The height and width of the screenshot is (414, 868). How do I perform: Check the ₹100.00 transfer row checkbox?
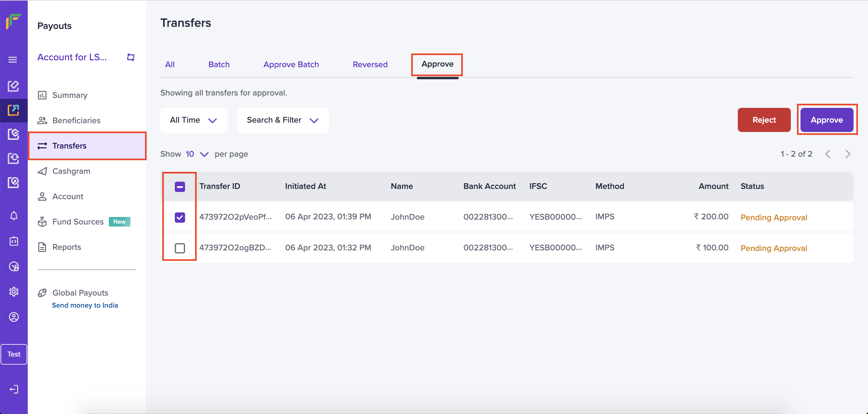[x=180, y=248]
